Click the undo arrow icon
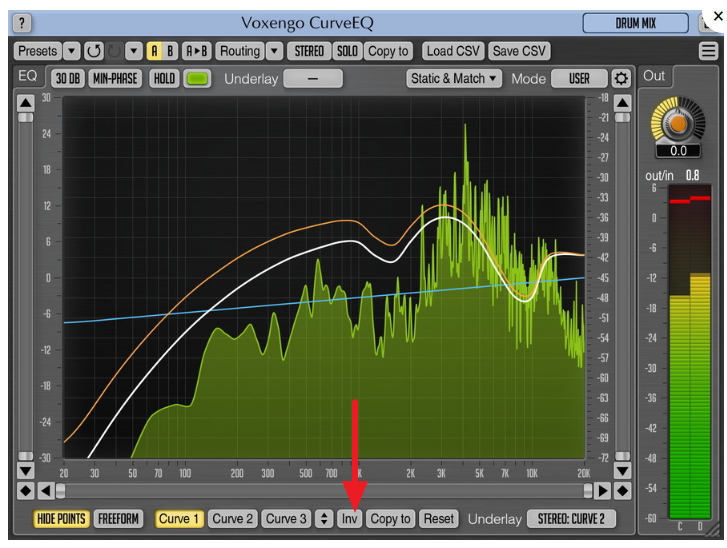The width and height of the screenshot is (727, 548). click(94, 51)
